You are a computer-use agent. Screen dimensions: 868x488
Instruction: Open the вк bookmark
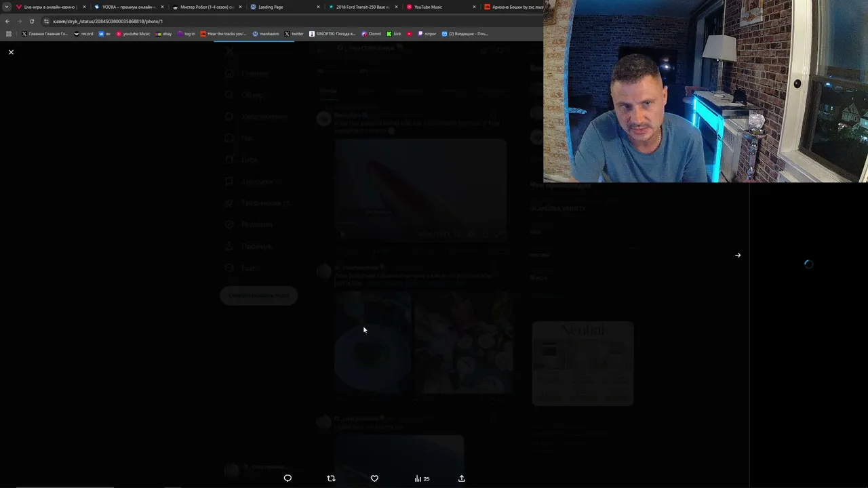(104, 33)
